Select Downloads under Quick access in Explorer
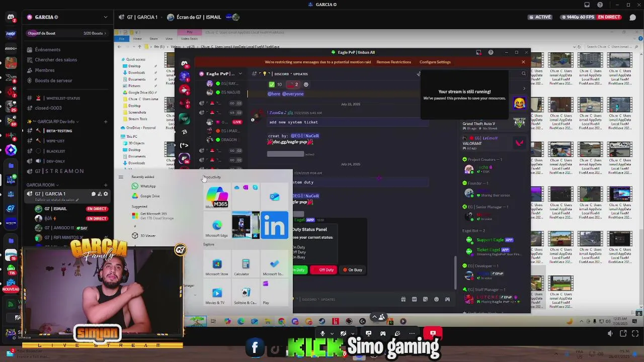This screenshot has height=362, width=644. [x=136, y=73]
